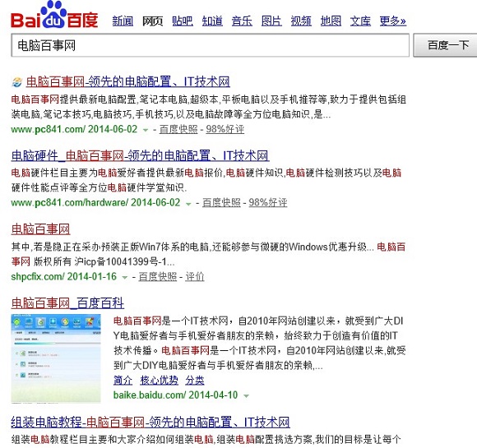477x448 pixels.
Task: Open the 组装电脑教程-电脑百事网 result title
Action: pyautogui.click(x=151, y=423)
